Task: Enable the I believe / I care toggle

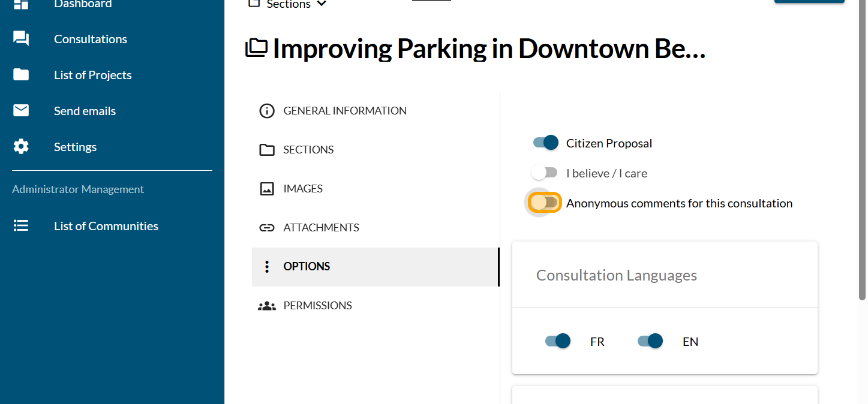Action: 545,173
